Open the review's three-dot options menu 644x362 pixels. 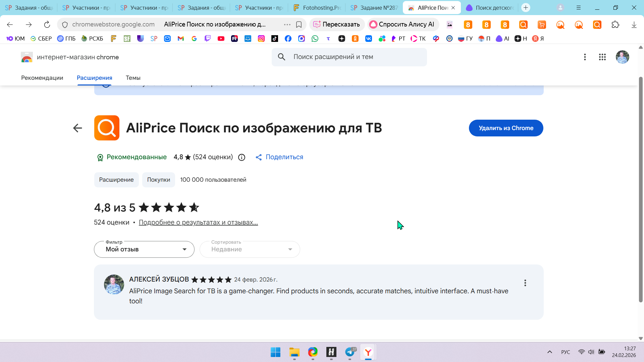tap(525, 283)
